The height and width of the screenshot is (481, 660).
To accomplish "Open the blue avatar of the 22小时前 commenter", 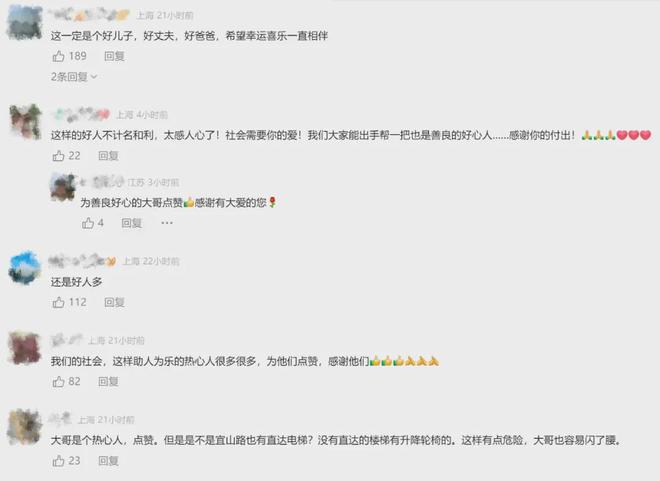I will point(25,268).
